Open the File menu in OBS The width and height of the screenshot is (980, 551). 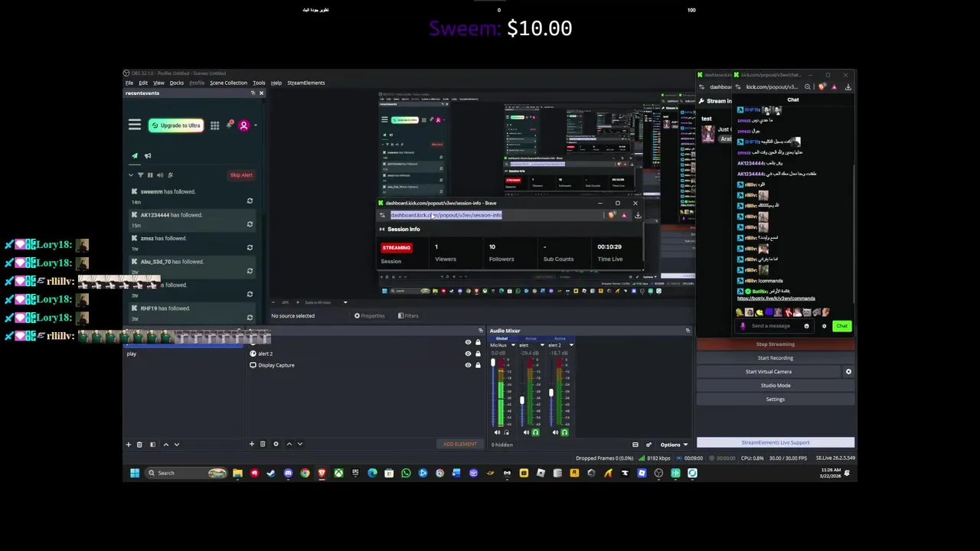(x=129, y=83)
